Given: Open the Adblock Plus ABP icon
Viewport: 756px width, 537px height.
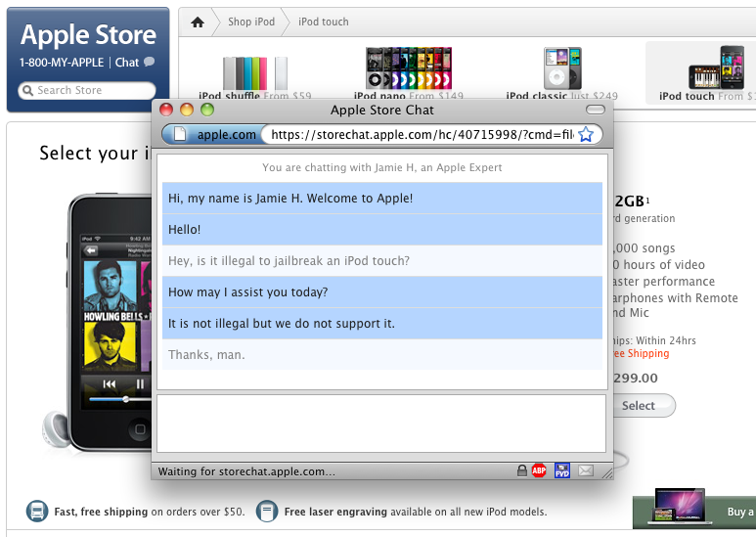Looking at the screenshot, I should pyautogui.click(x=539, y=470).
